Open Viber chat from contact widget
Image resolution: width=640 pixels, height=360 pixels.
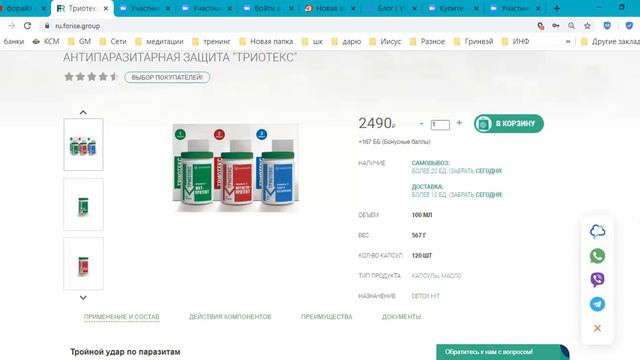(597, 280)
